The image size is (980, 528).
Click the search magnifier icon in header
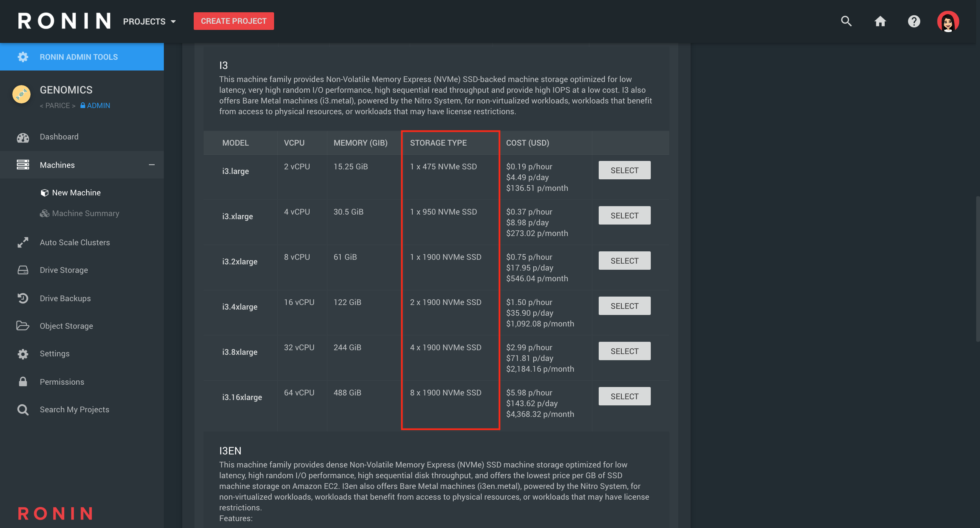tap(846, 21)
